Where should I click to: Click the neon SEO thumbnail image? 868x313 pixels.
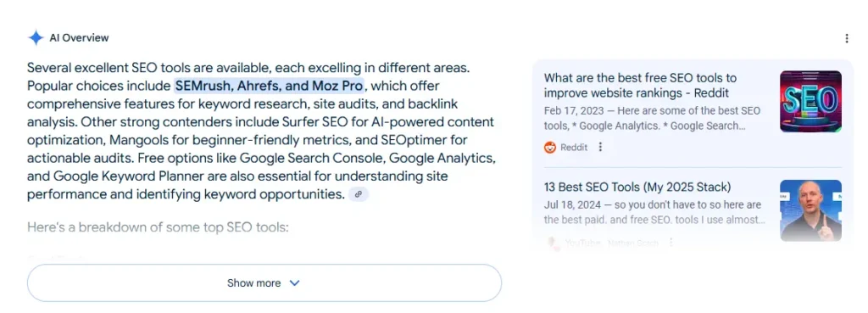point(810,102)
